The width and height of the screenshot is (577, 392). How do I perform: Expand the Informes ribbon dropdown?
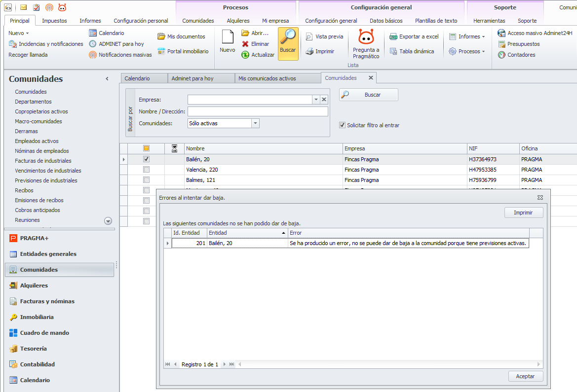point(467,36)
